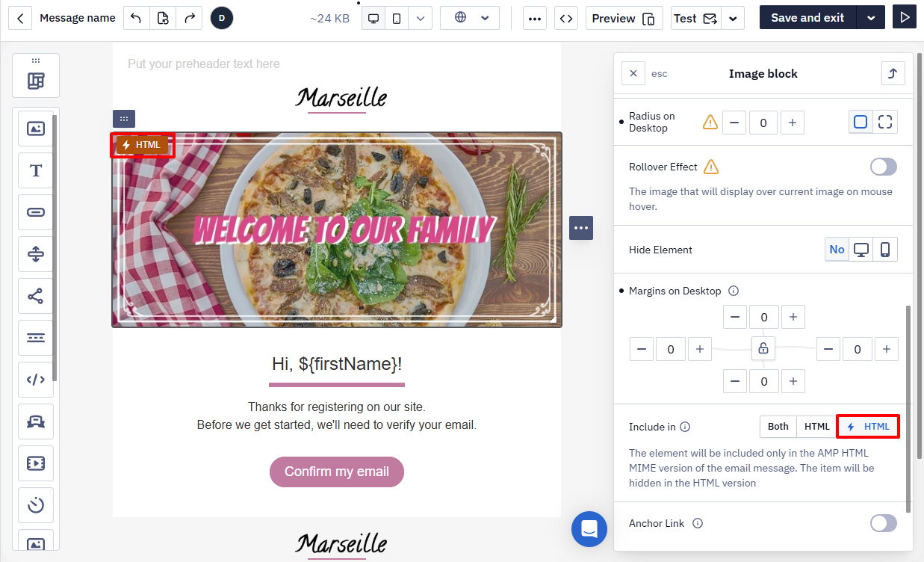Decrease the Radius on Desktop value
The image size is (924, 562).
(x=734, y=122)
